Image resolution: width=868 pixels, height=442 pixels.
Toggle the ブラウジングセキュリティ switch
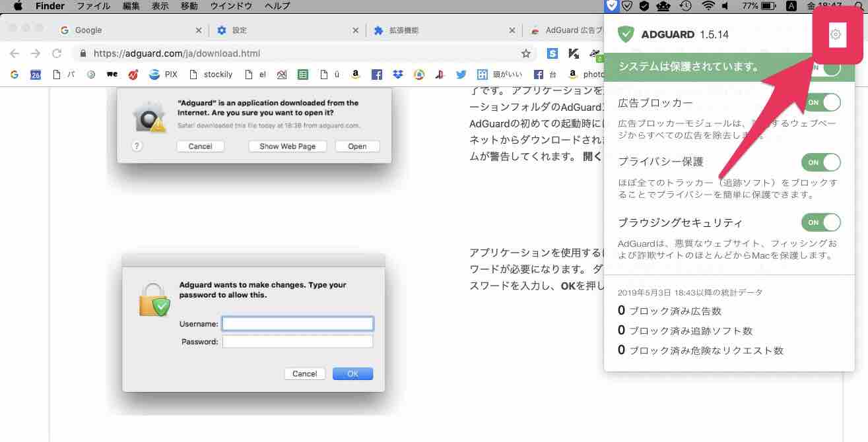point(821,222)
